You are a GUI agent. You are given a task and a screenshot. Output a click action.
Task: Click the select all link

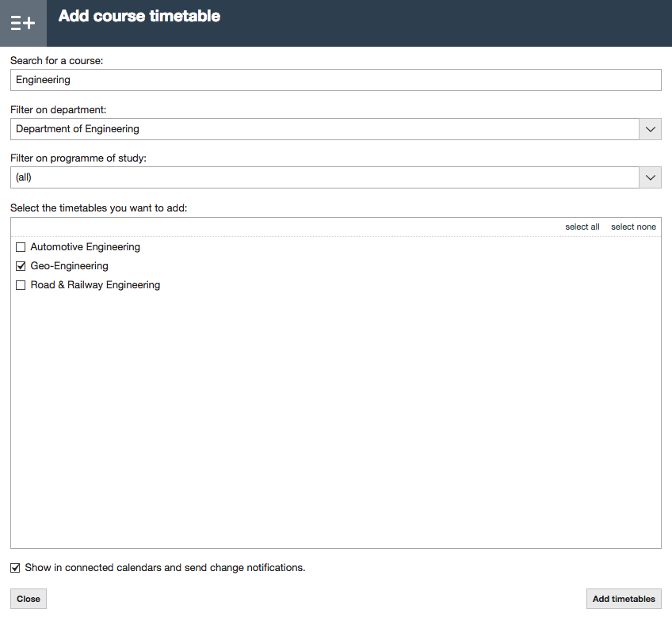[582, 227]
